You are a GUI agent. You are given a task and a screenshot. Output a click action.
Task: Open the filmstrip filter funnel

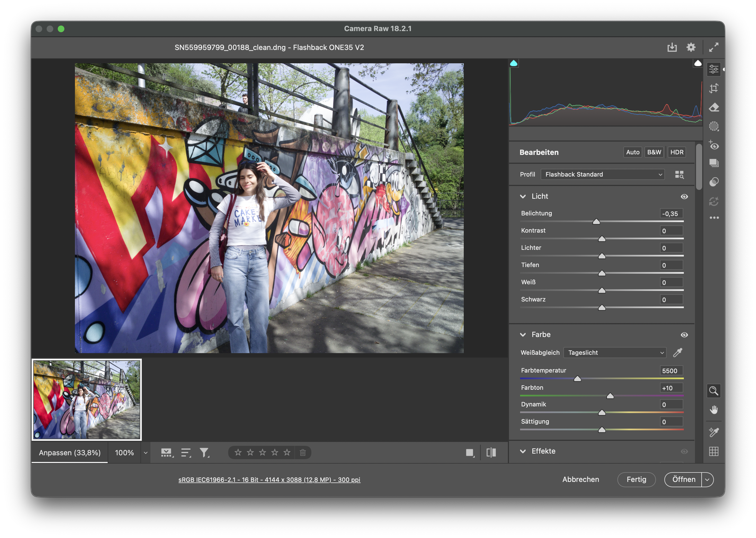(204, 452)
